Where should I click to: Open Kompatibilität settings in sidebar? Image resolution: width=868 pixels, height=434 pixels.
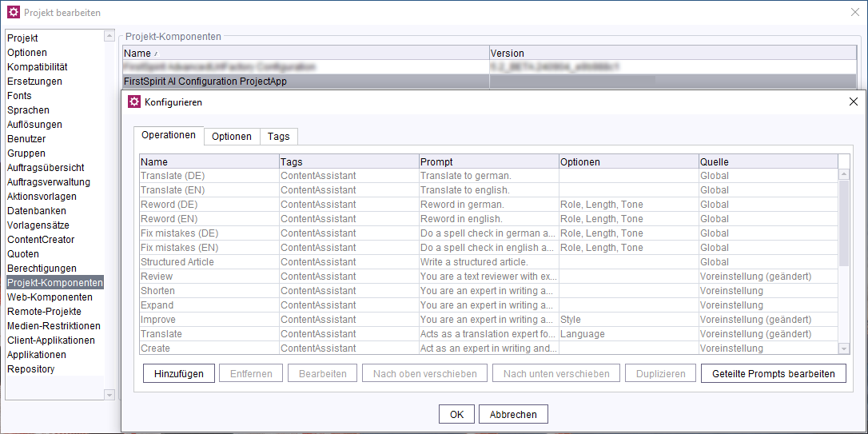coord(55,67)
